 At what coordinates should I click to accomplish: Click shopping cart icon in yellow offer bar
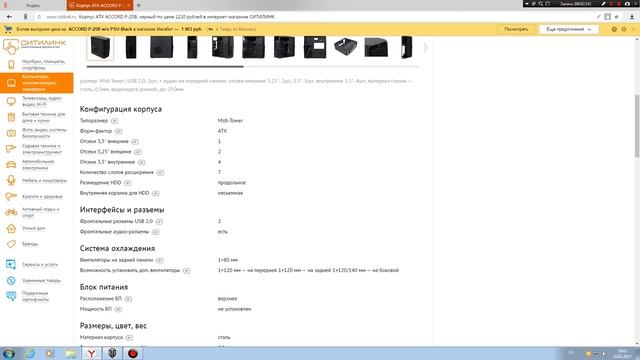8,29
